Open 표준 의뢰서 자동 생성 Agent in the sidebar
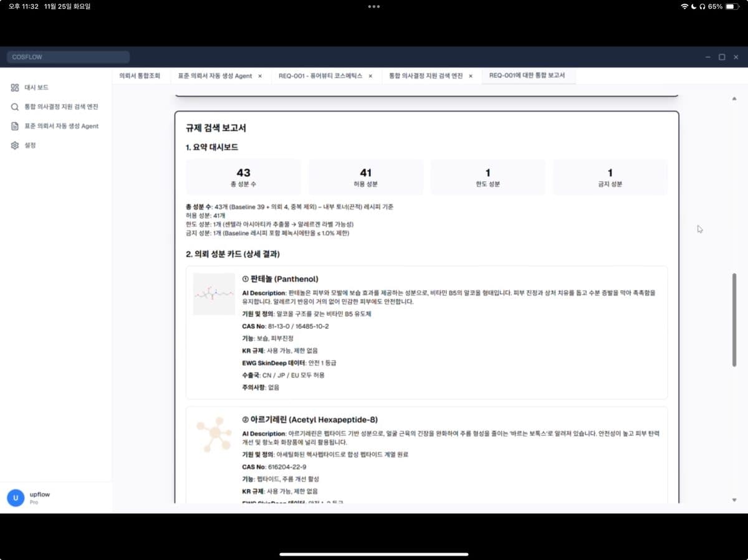 click(x=61, y=126)
